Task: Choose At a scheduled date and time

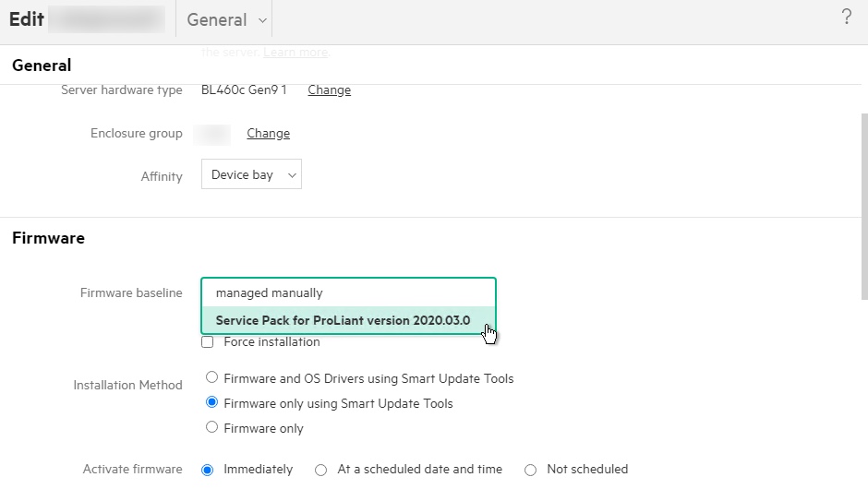Action: point(321,470)
